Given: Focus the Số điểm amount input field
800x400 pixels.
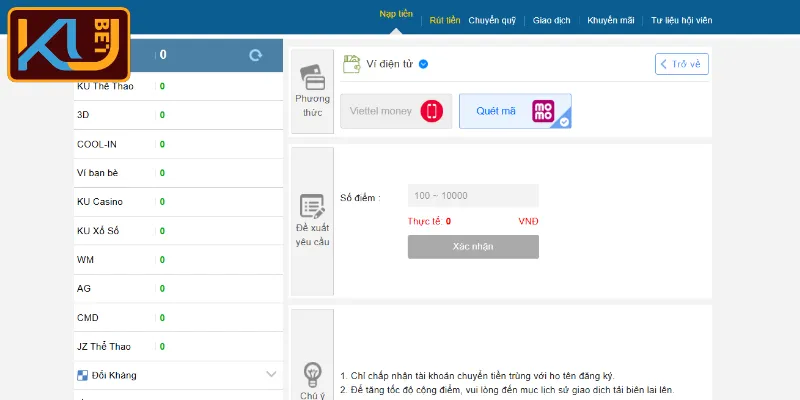Looking at the screenshot, I should point(473,195).
